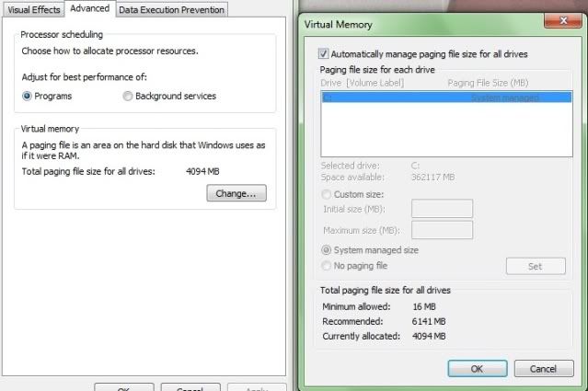Select the Programs radio button

[28, 96]
